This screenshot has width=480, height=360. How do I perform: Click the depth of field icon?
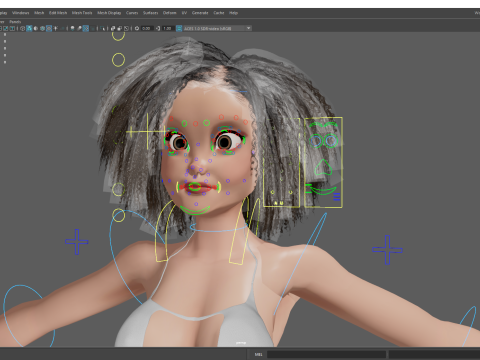pyautogui.click(x=92, y=28)
